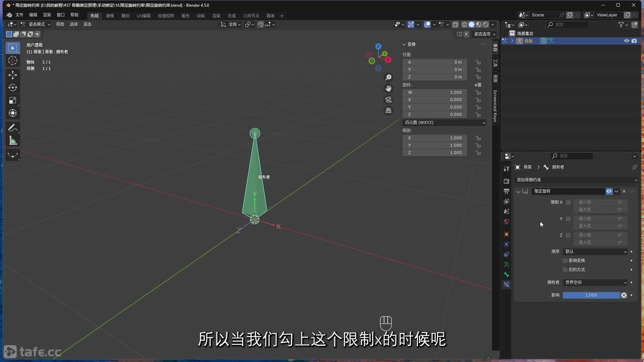This screenshot has height=362, width=644.
Task: Collapse the 变换 panel
Action: [x=404, y=45]
